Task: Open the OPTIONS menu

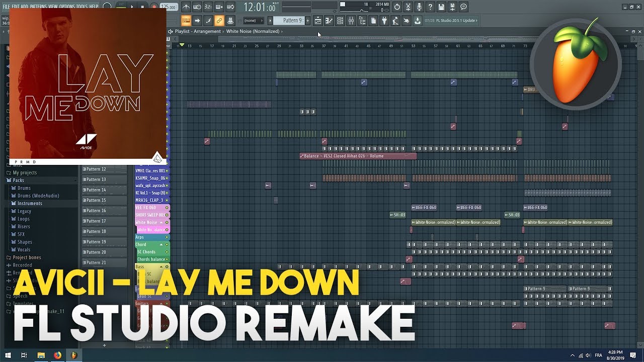Action: [67, 7]
